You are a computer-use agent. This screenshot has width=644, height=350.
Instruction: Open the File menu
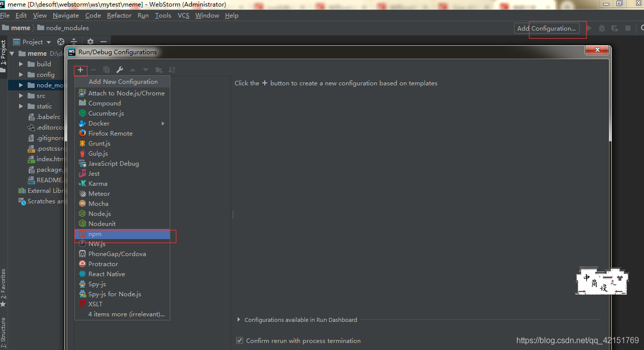click(5, 16)
